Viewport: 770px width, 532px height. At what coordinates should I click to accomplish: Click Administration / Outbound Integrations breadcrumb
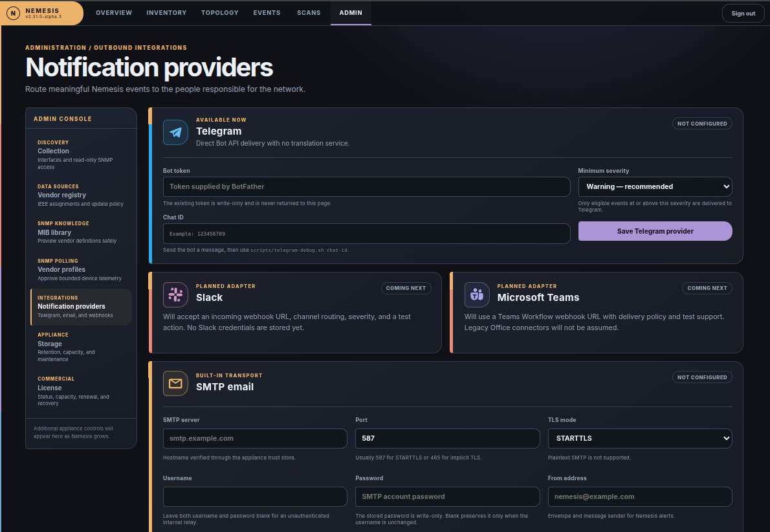click(x=106, y=48)
